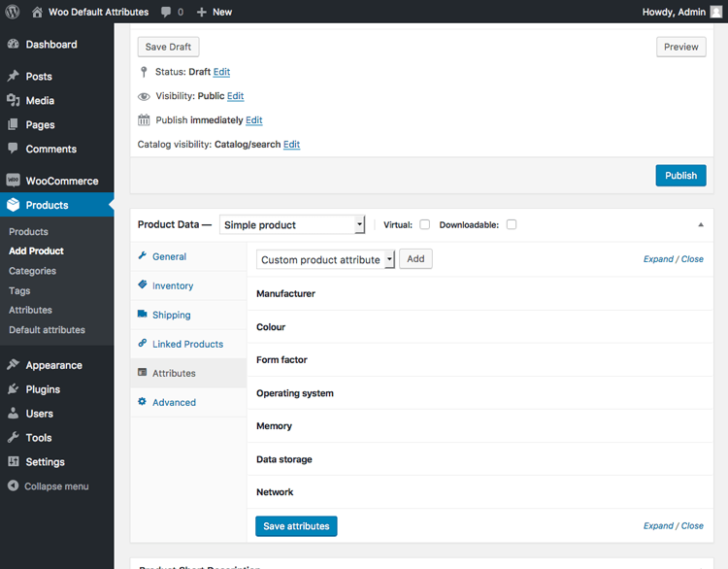728x569 pixels.
Task: Click the home icon beside the site name
Action: click(x=37, y=12)
